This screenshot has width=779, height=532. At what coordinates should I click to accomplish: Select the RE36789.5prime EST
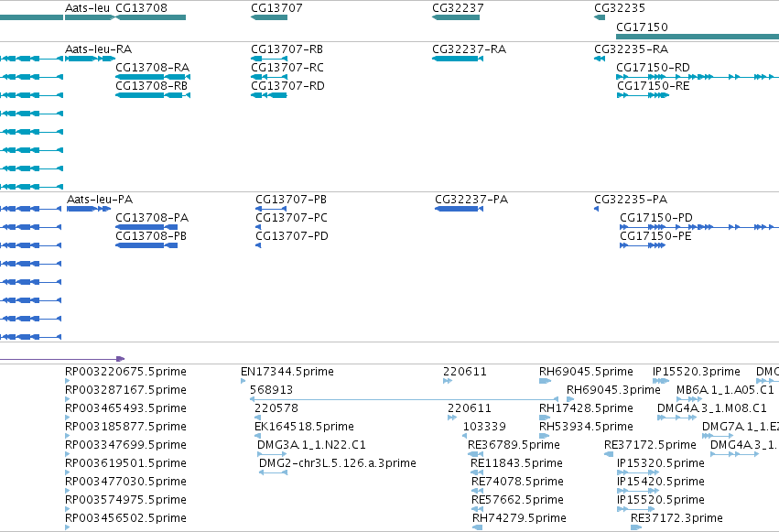475,454
